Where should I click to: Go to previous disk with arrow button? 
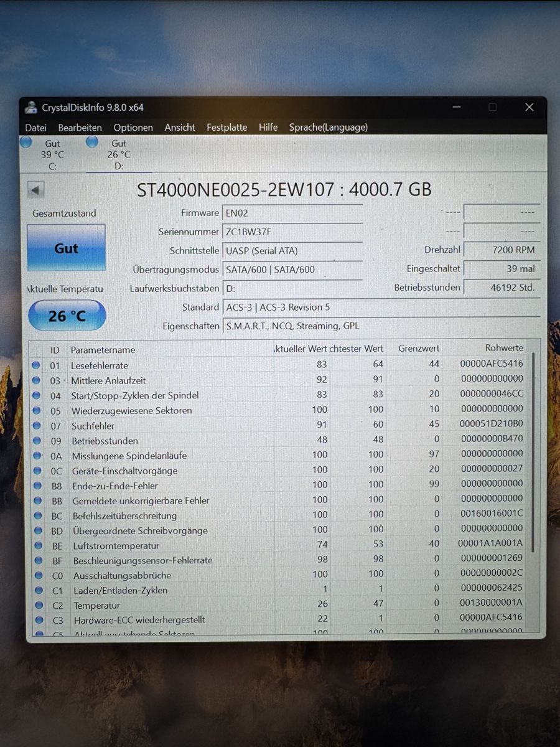(x=36, y=190)
